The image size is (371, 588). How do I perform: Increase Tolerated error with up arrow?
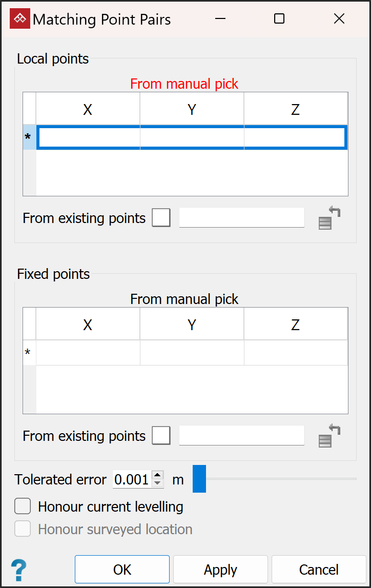158,475
